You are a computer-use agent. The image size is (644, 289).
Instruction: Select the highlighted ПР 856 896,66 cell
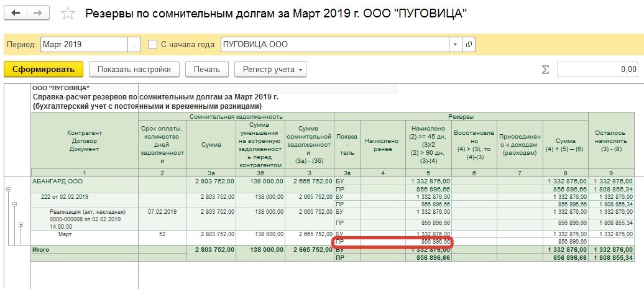[428, 242]
